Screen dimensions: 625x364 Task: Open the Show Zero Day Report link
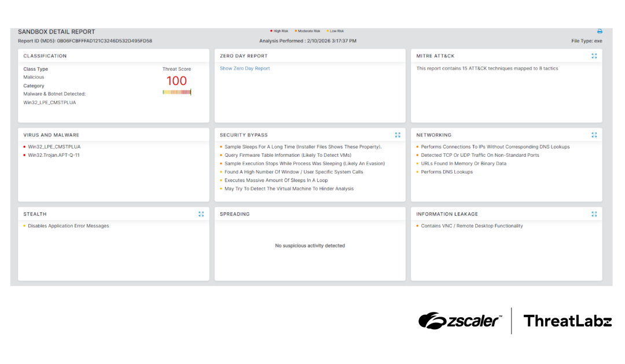click(245, 68)
